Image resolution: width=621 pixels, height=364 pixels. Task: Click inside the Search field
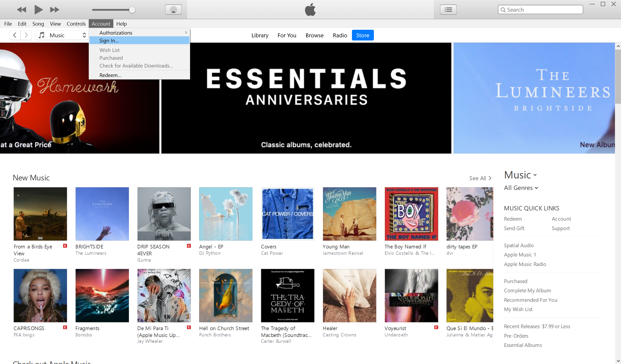pyautogui.click(x=540, y=10)
